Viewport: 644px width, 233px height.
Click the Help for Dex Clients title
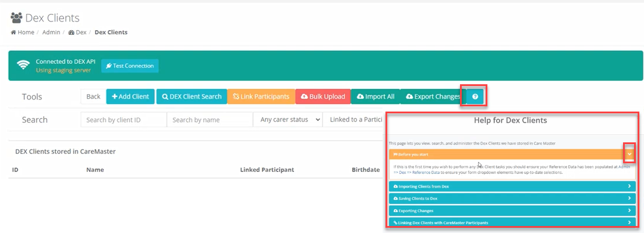click(510, 120)
